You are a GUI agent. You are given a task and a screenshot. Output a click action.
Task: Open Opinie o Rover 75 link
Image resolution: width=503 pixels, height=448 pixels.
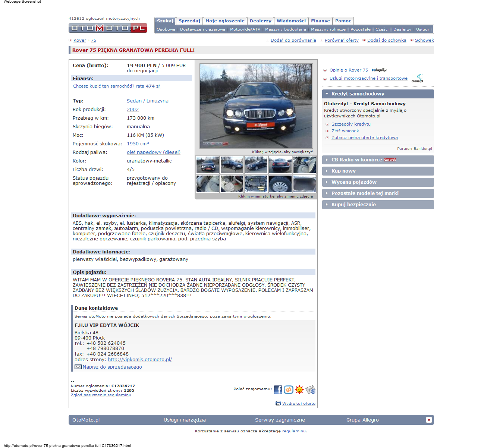point(349,70)
